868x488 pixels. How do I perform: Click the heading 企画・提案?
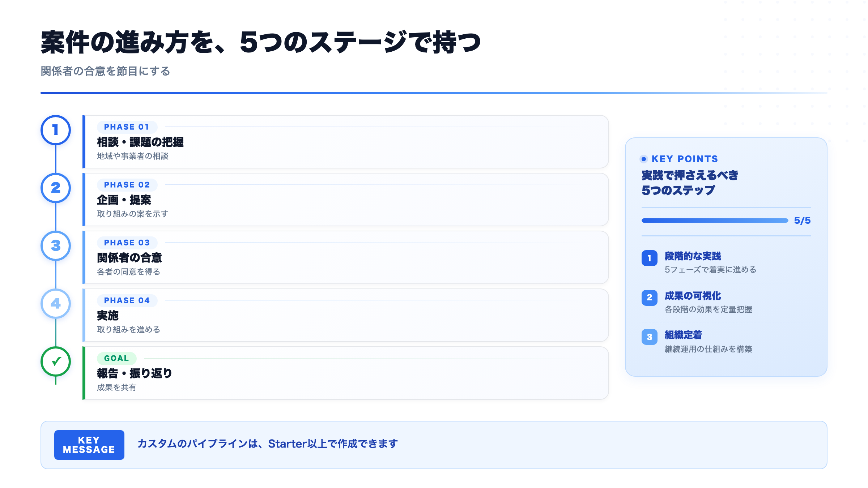click(x=124, y=200)
